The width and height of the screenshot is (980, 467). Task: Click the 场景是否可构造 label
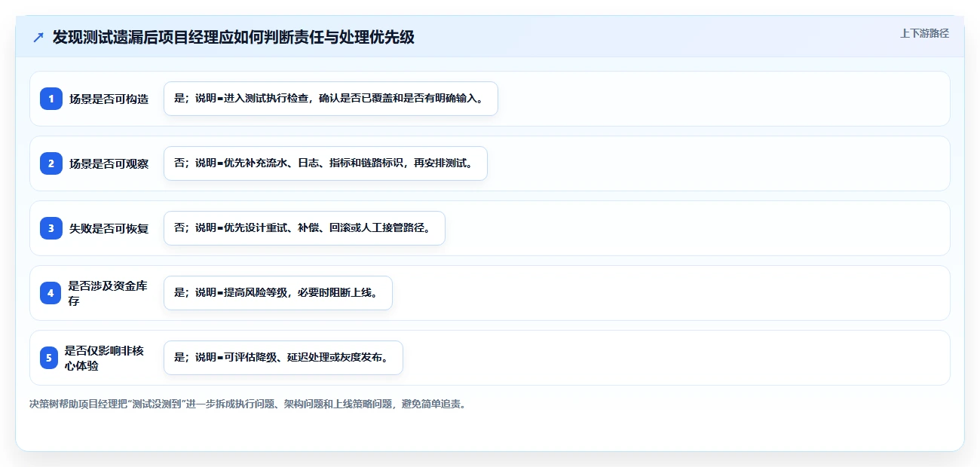pos(109,99)
